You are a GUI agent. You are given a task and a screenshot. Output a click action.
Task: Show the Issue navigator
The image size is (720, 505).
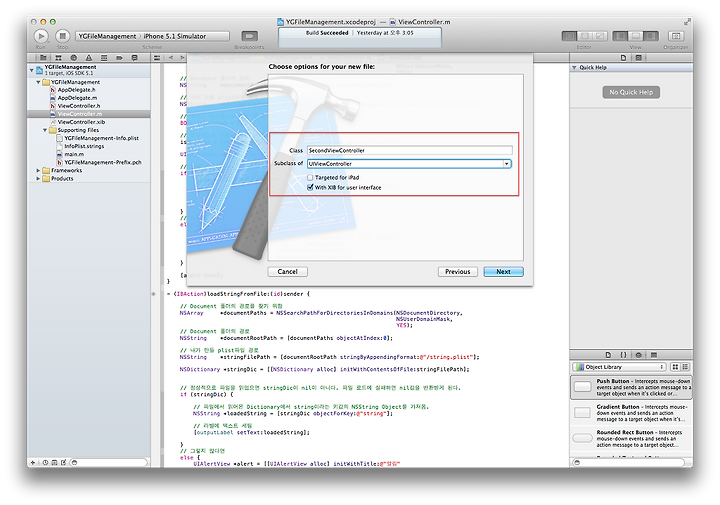tap(89, 58)
